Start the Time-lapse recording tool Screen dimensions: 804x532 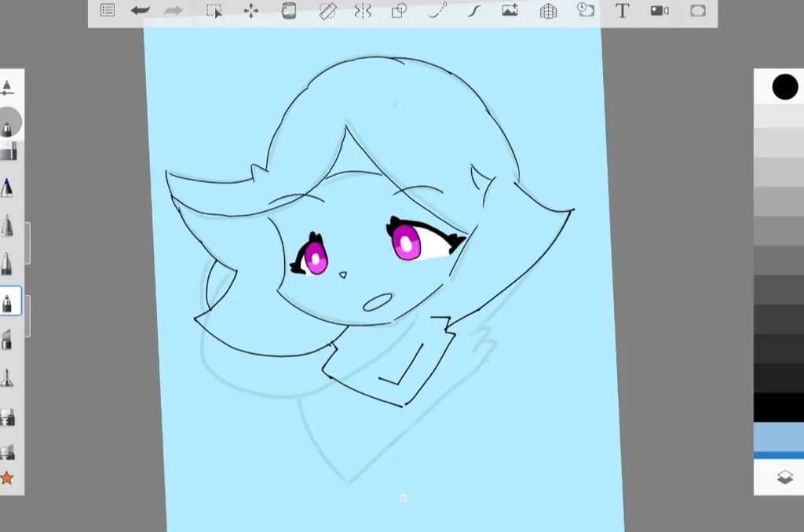pos(586,9)
